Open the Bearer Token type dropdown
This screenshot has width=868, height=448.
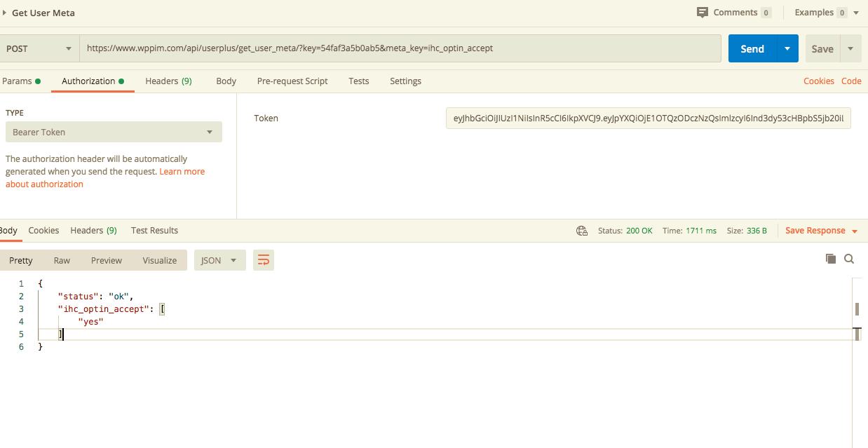(114, 132)
